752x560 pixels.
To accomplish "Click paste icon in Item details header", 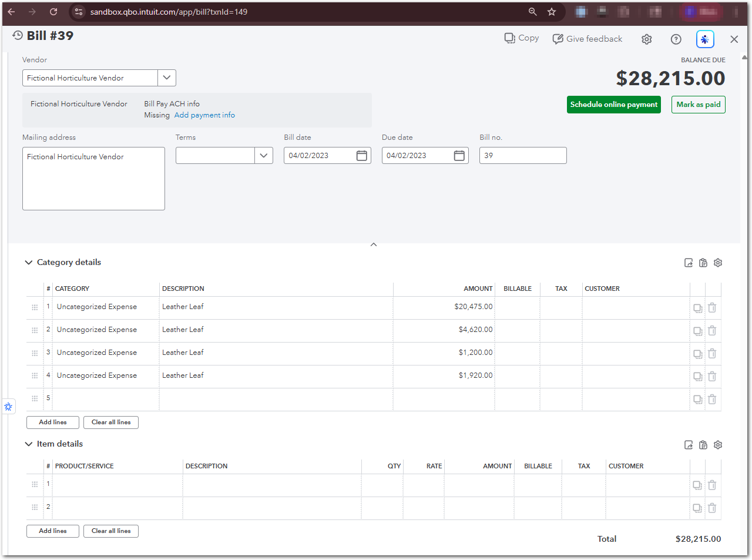I will point(703,445).
